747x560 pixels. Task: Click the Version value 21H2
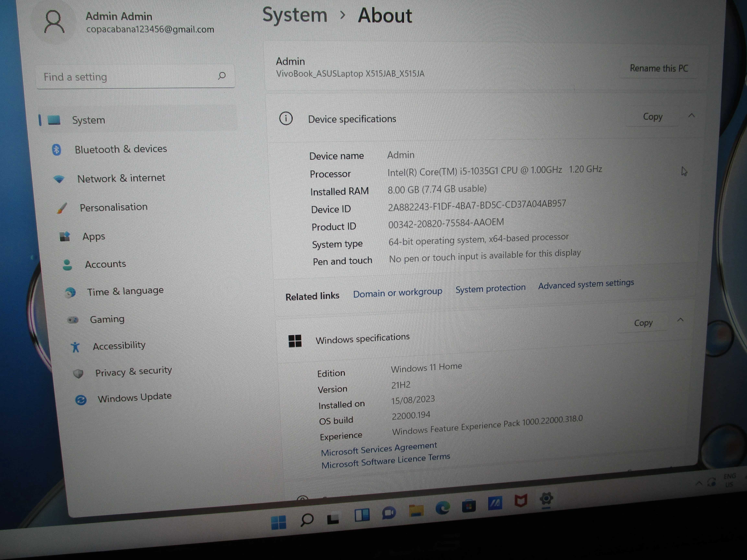coord(401,385)
